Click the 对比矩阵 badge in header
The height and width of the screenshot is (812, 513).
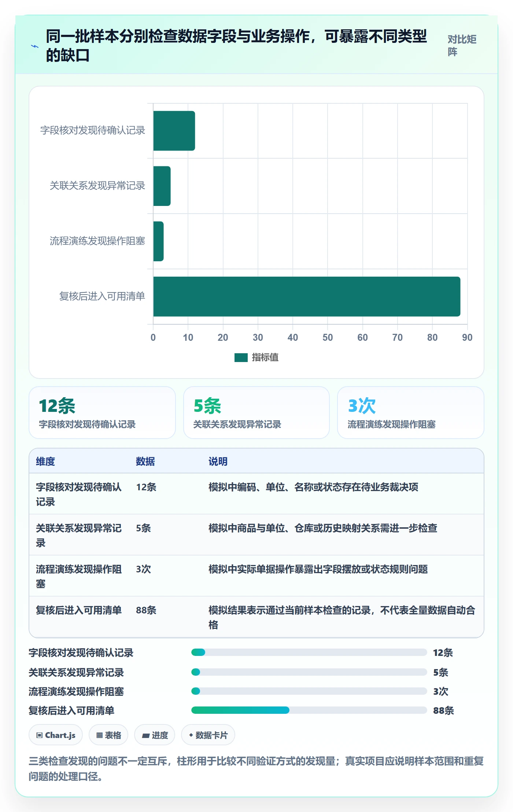[x=462, y=45]
